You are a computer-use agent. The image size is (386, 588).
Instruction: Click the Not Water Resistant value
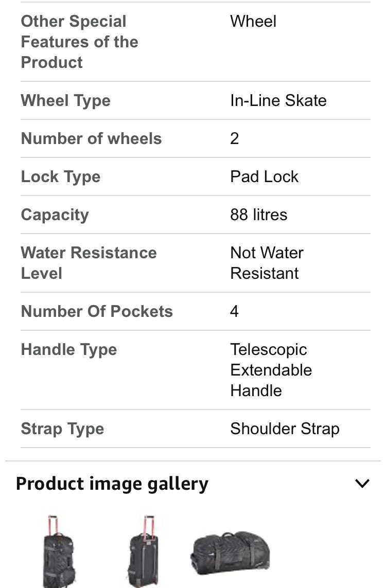pos(267,263)
